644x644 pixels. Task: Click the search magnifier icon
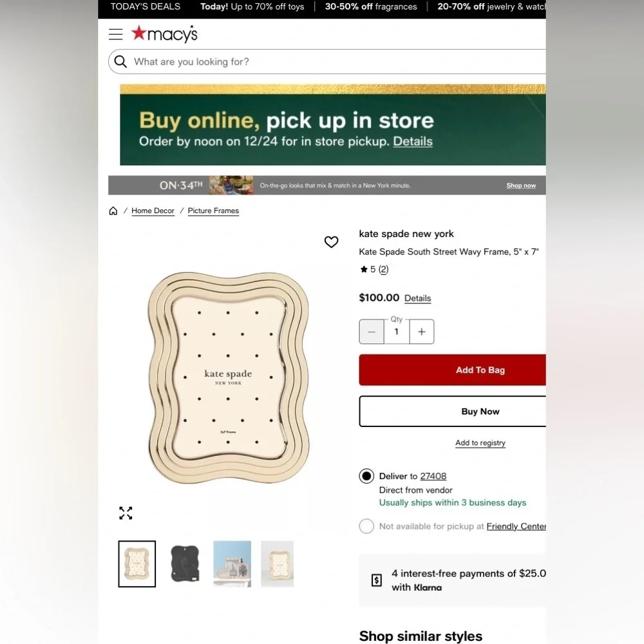point(120,62)
